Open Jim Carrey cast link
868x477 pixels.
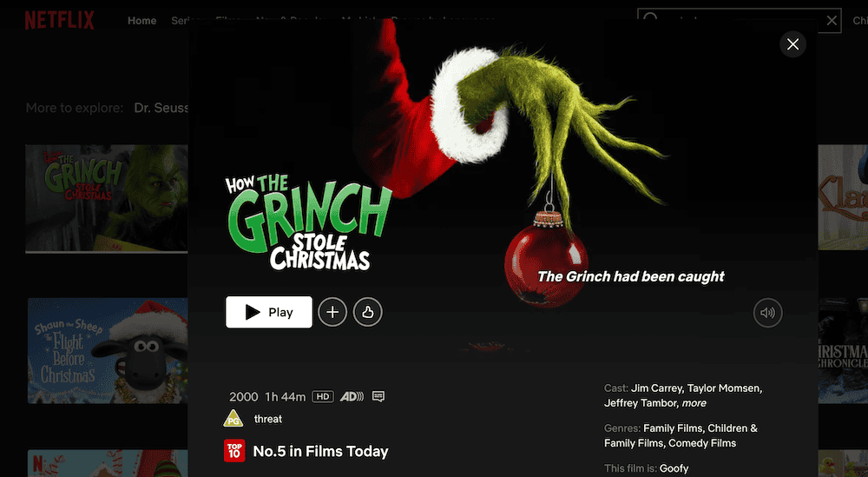point(657,388)
